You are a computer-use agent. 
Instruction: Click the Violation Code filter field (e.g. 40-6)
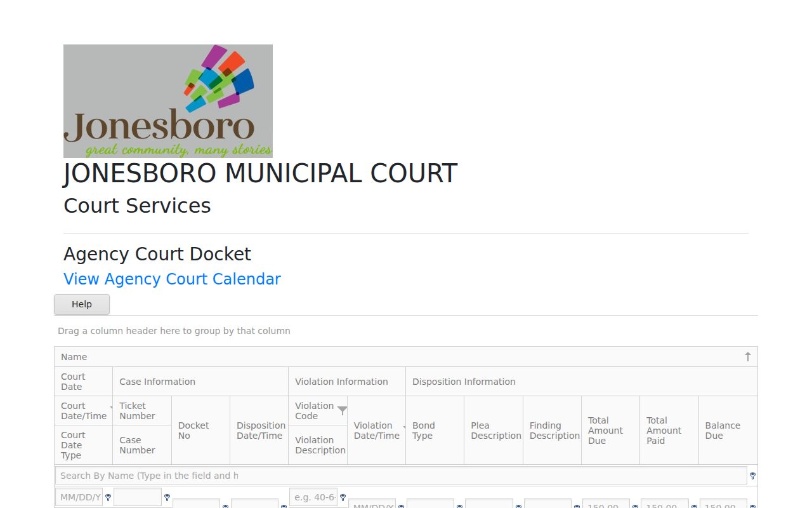(313, 497)
